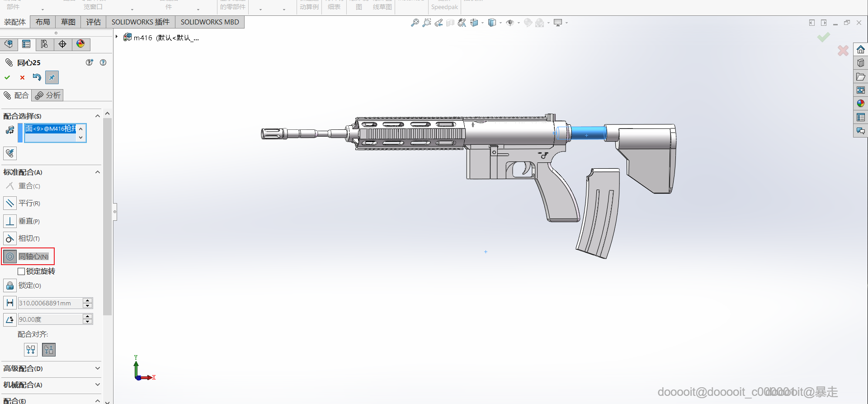Expand the 高级配合 advanced mates section

[97, 368]
